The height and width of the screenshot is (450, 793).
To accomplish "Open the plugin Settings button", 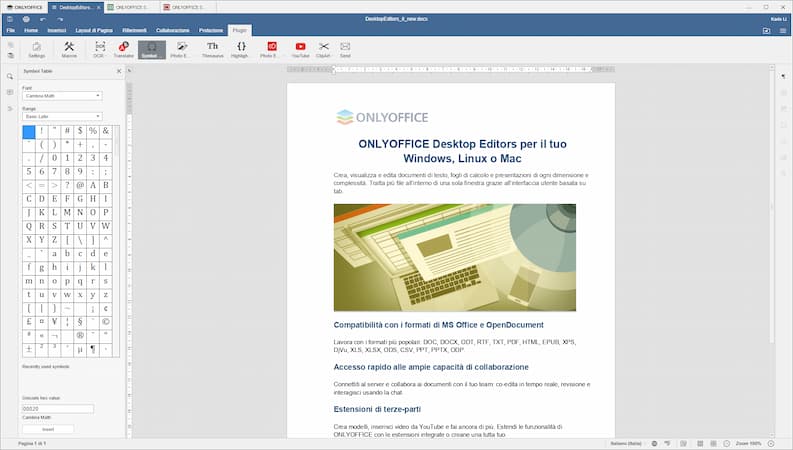I will (36, 49).
